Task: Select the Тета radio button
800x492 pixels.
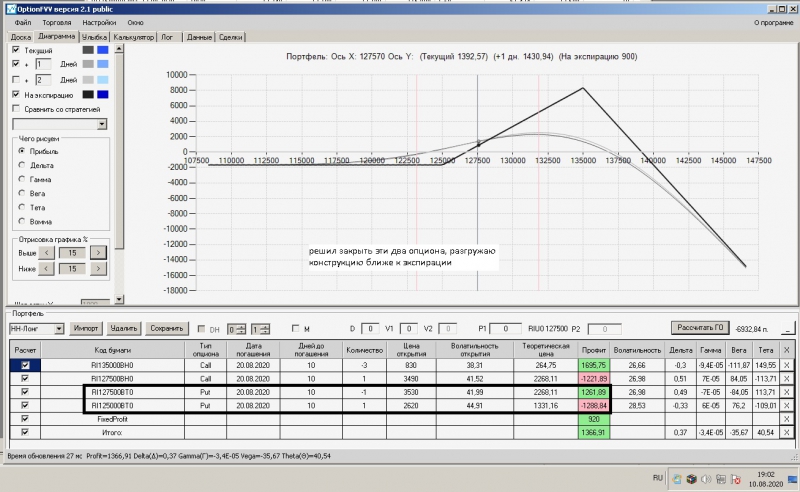Action: pyautogui.click(x=21, y=207)
